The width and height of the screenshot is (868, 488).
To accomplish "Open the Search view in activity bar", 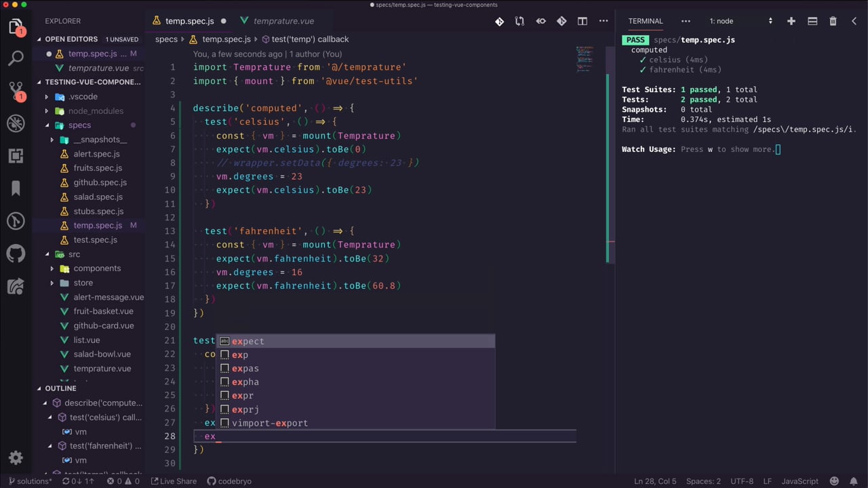I will (16, 58).
